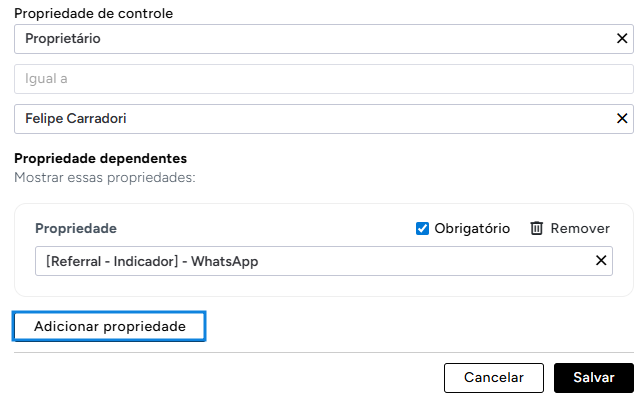Click the "Mostrar essas propriedades:" description text
644x419 pixels.
pyautogui.click(x=104, y=177)
